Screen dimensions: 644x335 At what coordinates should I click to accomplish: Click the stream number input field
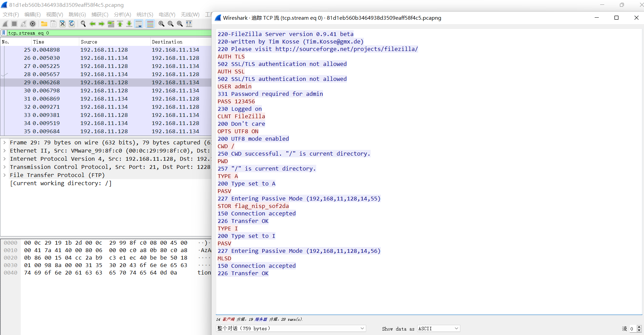632,329
